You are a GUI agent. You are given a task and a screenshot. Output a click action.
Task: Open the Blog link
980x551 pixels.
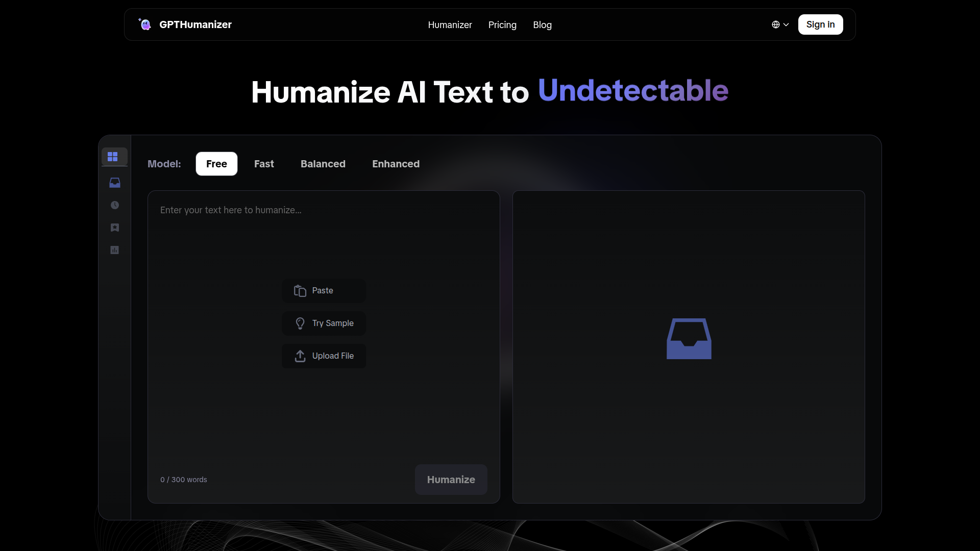click(542, 25)
